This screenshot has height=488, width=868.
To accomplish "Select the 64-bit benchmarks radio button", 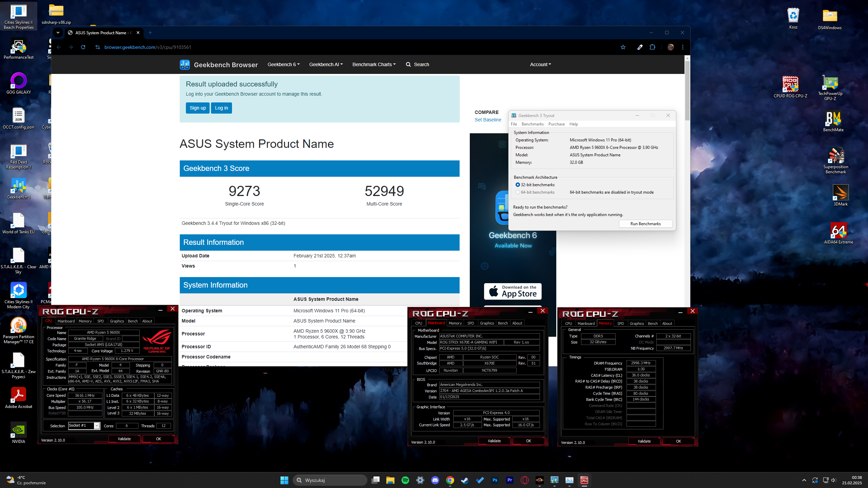I will (x=518, y=192).
